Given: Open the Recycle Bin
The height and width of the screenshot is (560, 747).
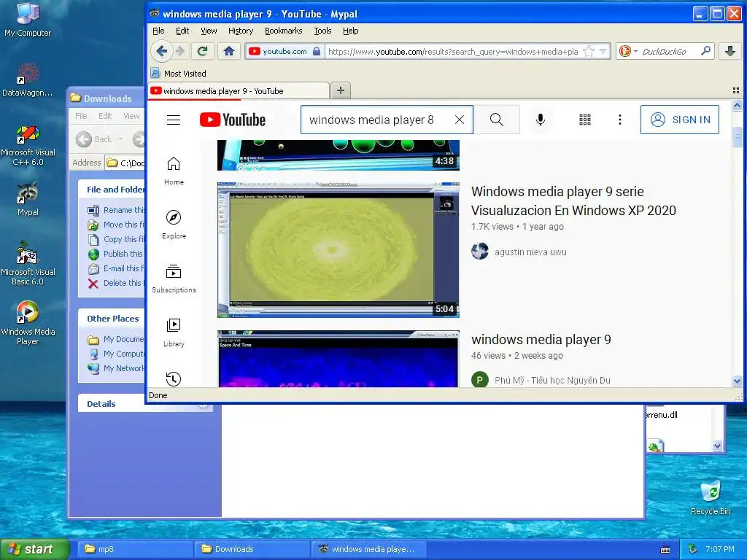Looking at the screenshot, I should coord(711,497).
